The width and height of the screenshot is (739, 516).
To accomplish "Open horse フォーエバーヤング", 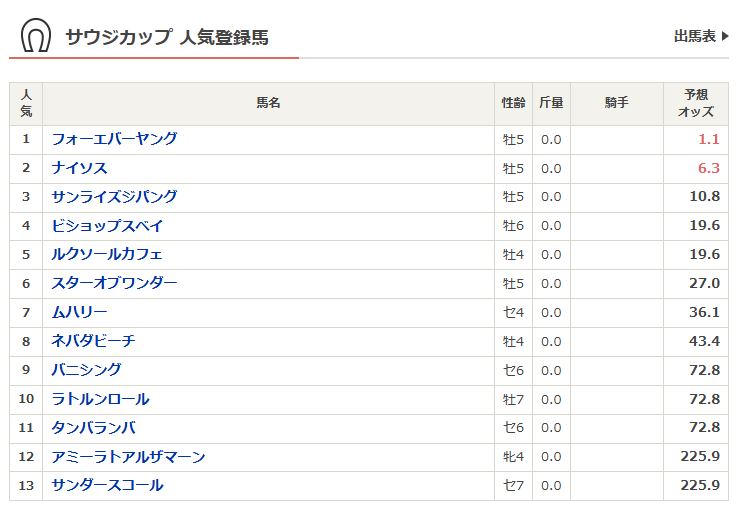I will (114, 139).
